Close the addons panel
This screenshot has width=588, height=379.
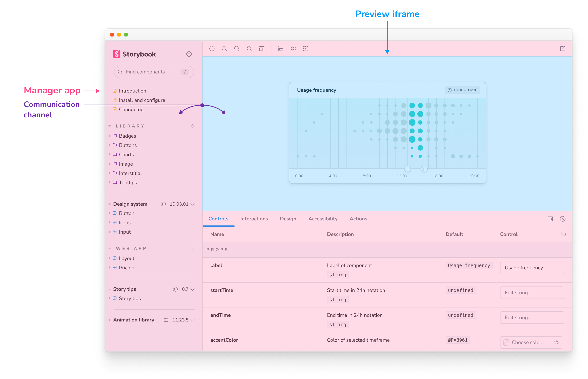click(x=563, y=219)
